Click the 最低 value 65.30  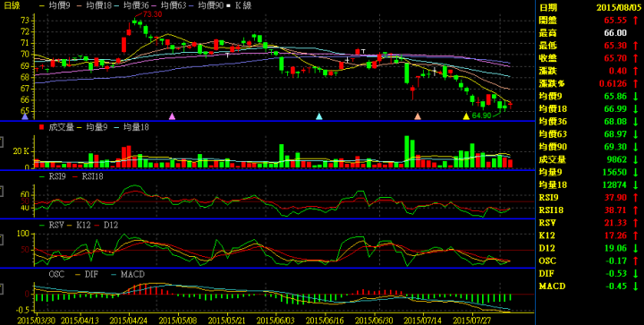(x=615, y=46)
